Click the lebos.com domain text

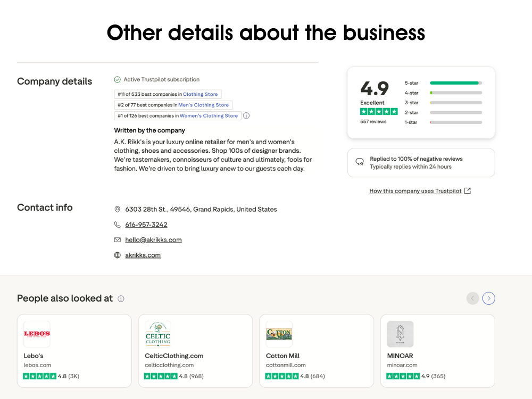37,365
